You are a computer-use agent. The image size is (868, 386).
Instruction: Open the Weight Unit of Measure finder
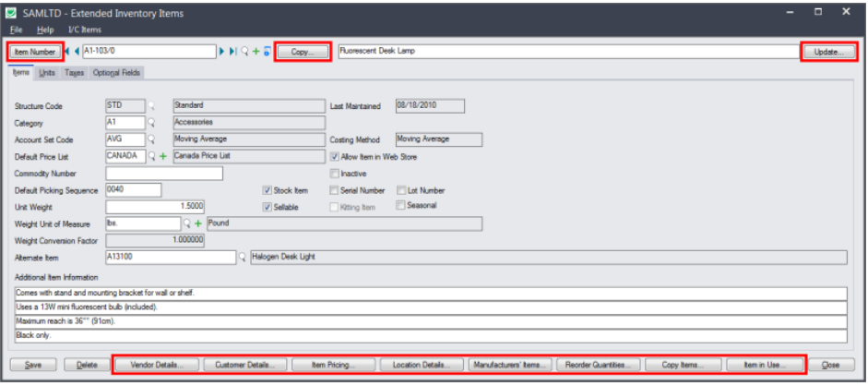187,223
